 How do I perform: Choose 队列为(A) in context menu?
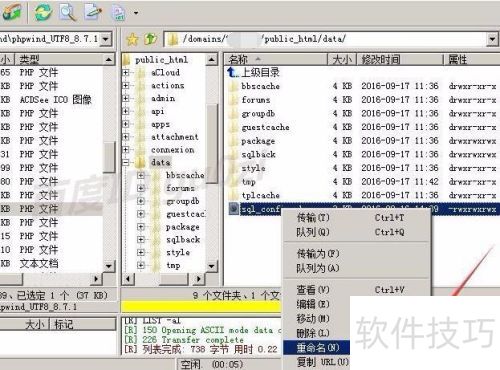coord(357,268)
